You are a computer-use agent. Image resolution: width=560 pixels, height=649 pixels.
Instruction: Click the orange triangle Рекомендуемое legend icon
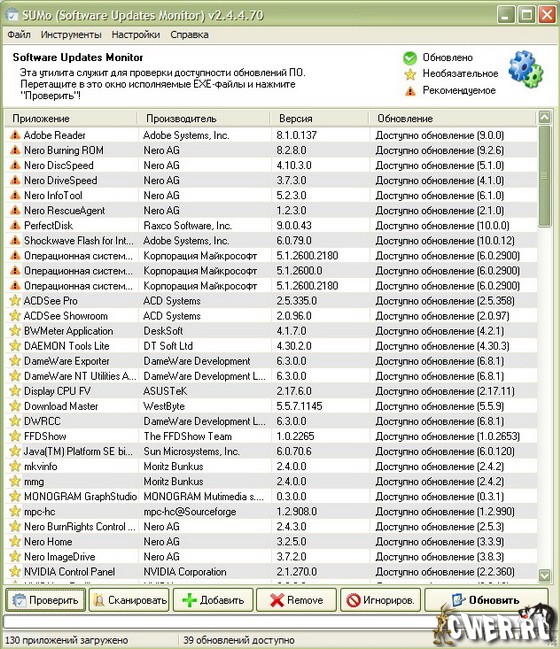point(410,91)
